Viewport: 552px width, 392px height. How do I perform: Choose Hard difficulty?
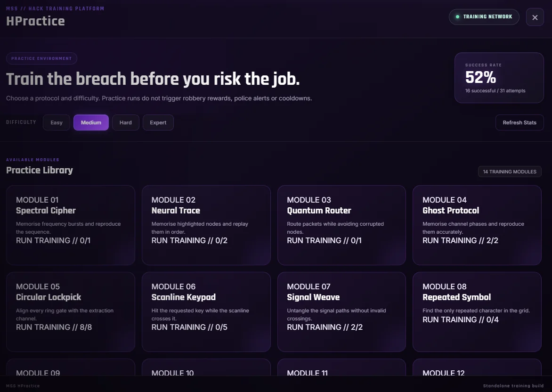(x=126, y=122)
